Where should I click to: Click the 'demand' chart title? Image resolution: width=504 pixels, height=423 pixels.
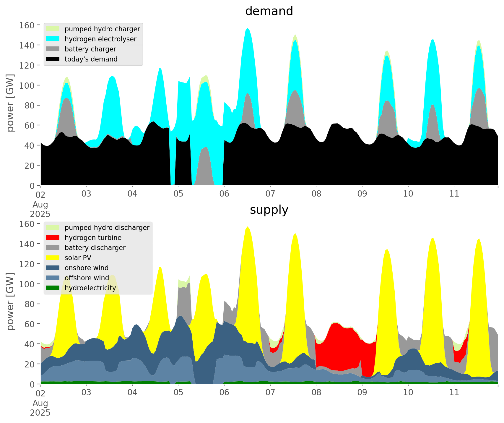pyautogui.click(x=269, y=11)
